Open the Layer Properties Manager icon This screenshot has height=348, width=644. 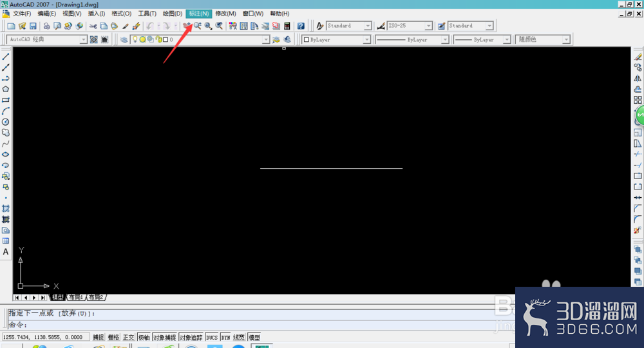(x=124, y=39)
